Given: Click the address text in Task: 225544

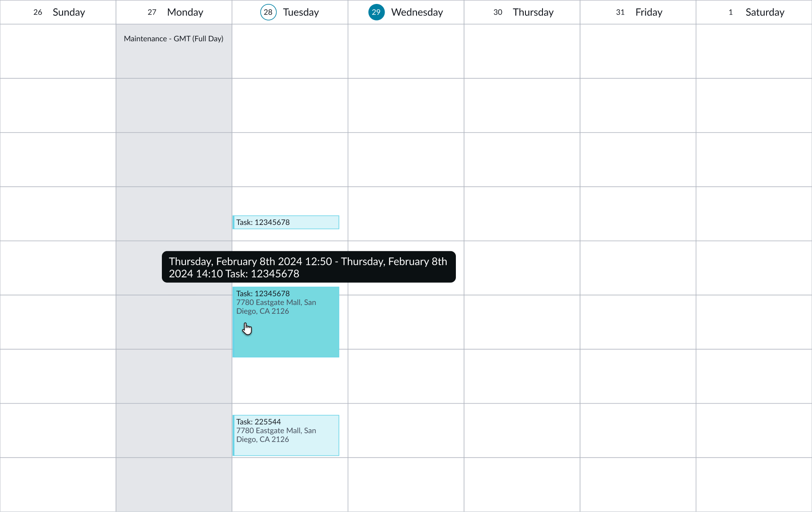Looking at the screenshot, I should point(276,435).
